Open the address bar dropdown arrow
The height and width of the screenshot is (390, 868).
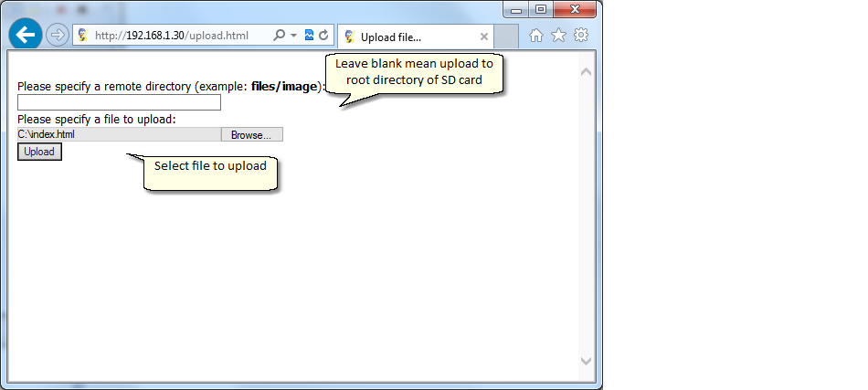pyautogui.click(x=293, y=35)
